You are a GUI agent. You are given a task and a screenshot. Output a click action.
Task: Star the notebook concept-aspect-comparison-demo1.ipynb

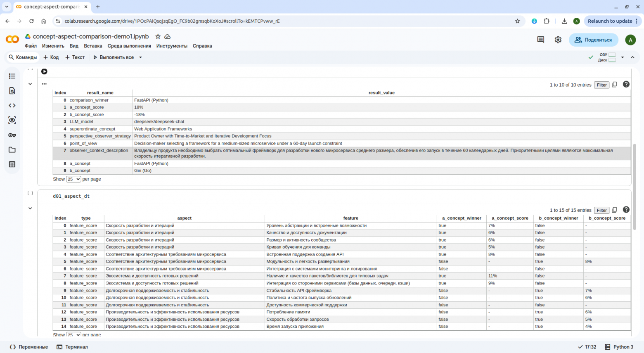[158, 37]
